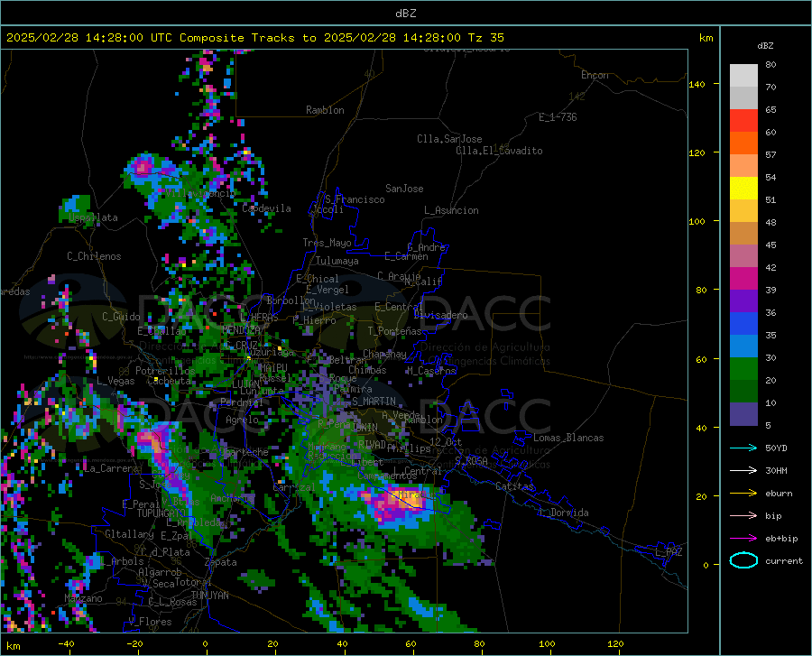
Task: Click the '-40' tick on the horizontal axis
Action: pyautogui.click(x=66, y=644)
